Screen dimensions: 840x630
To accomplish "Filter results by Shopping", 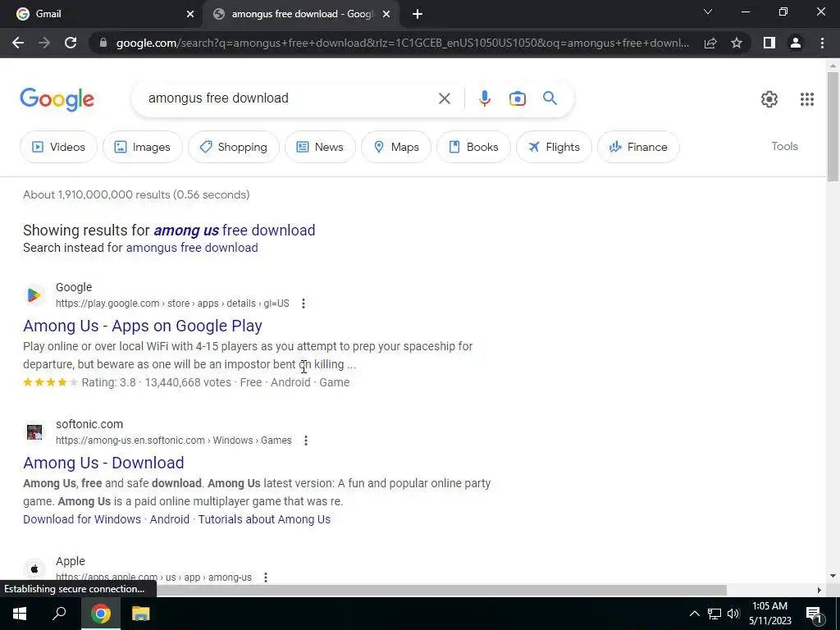I will 234,147.
